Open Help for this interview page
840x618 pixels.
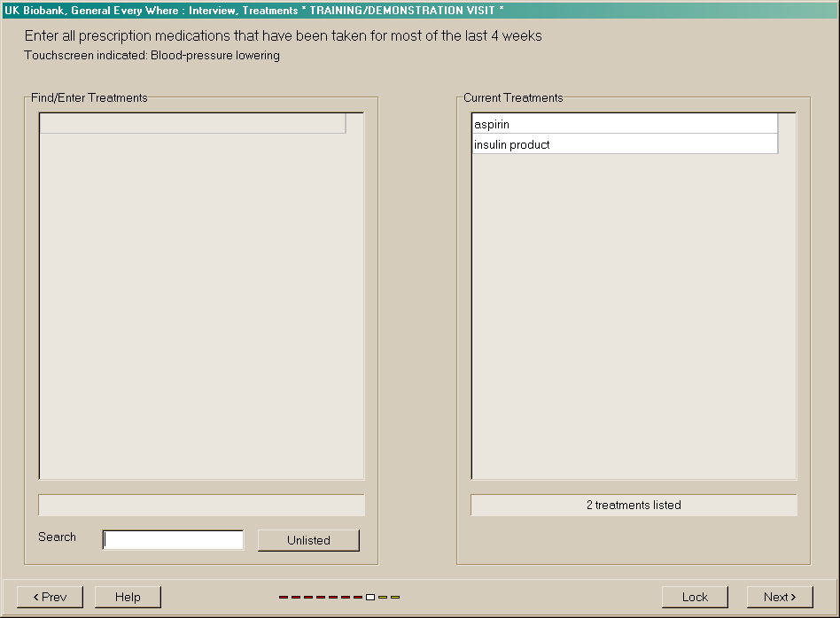point(128,597)
